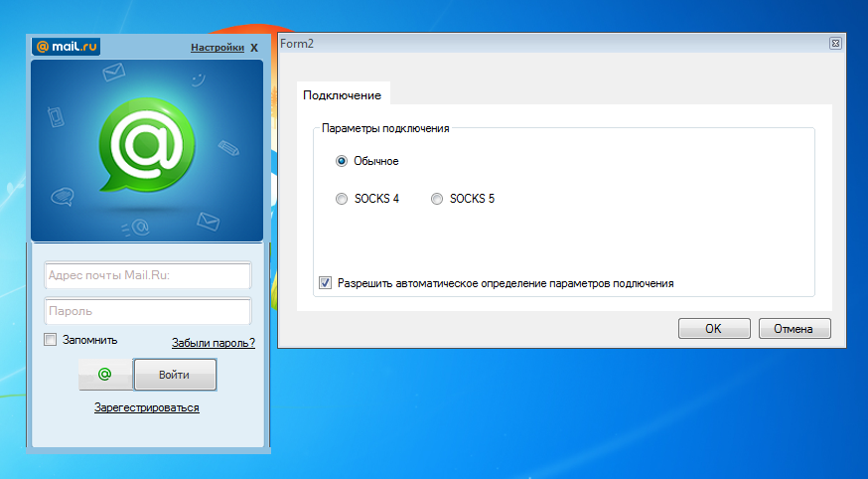The height and width of the screenshot is (479, 868).
Task: Enable the Запомнить checkbox
Action: 51,340
